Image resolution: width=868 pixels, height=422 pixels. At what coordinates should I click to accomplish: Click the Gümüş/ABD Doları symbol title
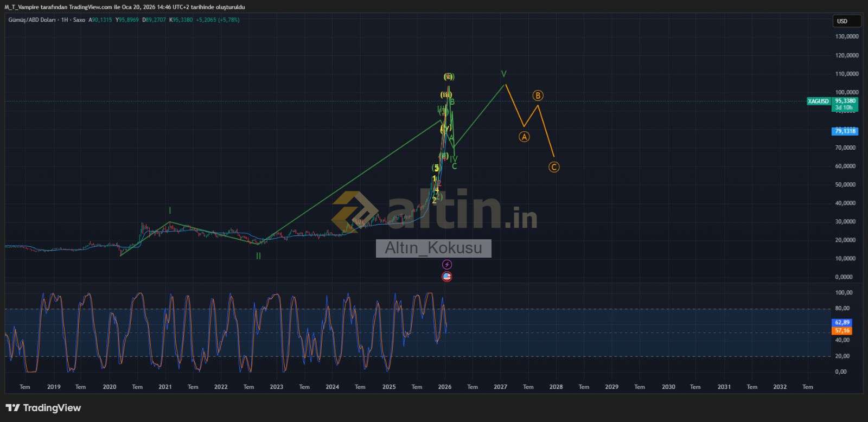click(x=34, y=20)
